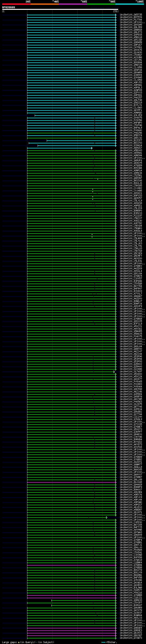Click the short cyan bar for UniRef100_A6MZG7

click(x=60, y=148)
